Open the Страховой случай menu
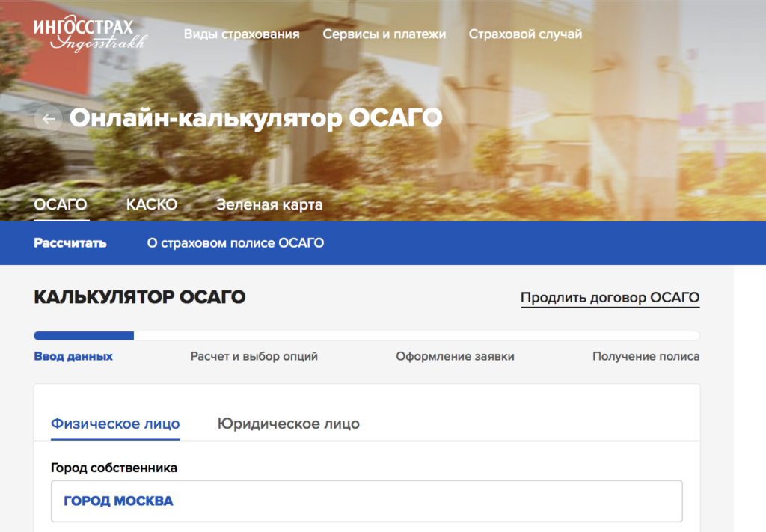The width and height of the screenshot is (766, 532). pyautogui.click(x=525, y=34)
